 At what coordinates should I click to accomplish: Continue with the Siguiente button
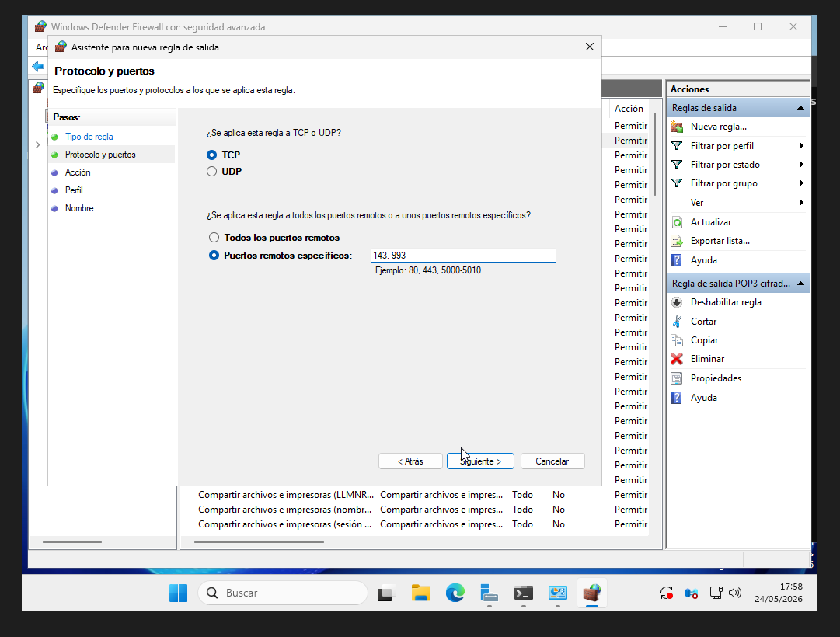tap(480, 461)
